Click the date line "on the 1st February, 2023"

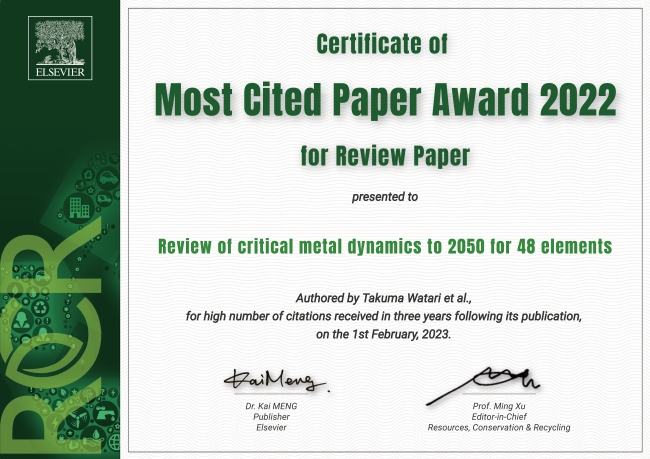pos(384,334)
